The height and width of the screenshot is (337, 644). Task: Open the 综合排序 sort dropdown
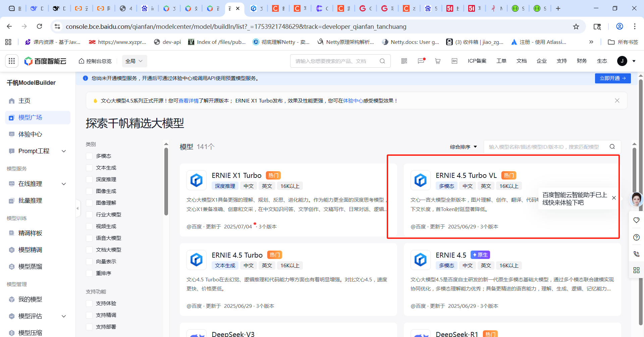point(464,147)
